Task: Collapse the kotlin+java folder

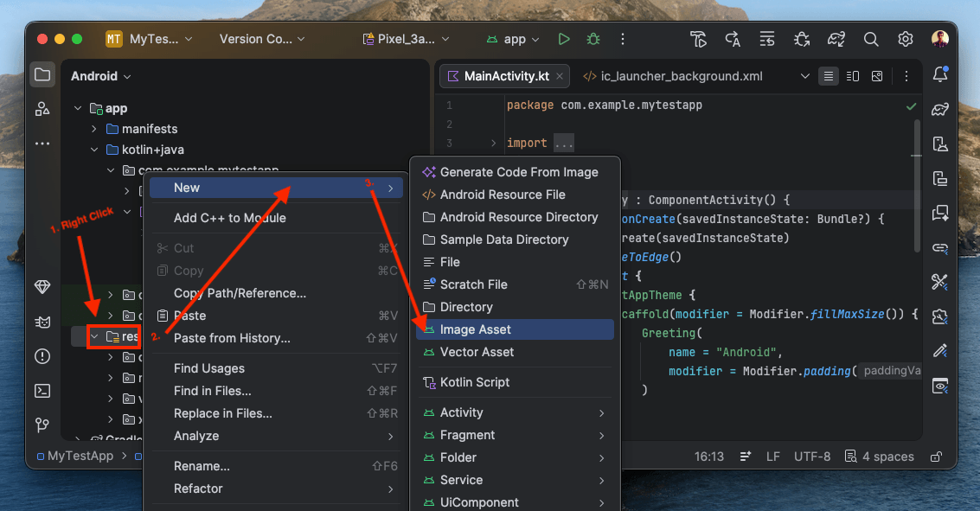Action: click(94, 150)
